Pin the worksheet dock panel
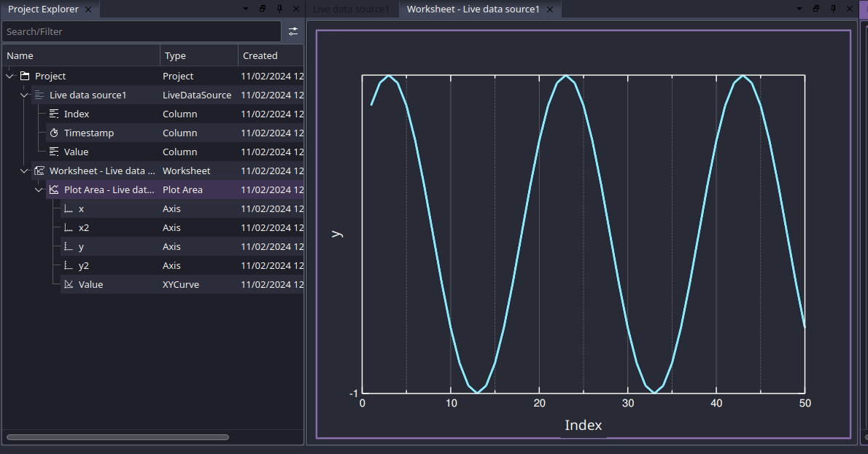Viewport: 868px width, 454px height. pos(832,9)
